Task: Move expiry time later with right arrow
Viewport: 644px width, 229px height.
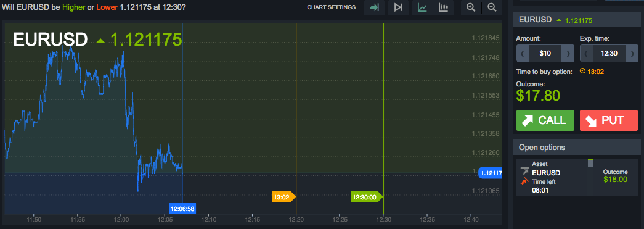Action: coord(632,54)
